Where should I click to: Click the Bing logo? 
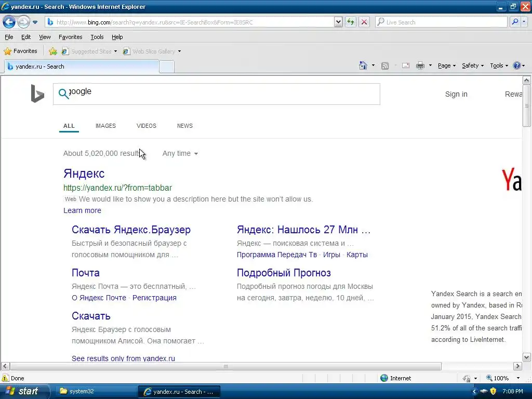(x=37, y=94)
